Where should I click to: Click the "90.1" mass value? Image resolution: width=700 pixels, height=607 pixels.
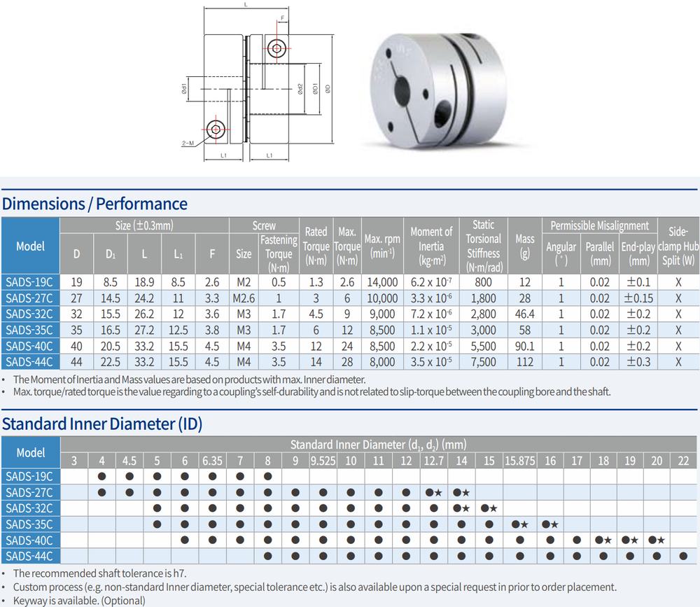tap(524, 346)
